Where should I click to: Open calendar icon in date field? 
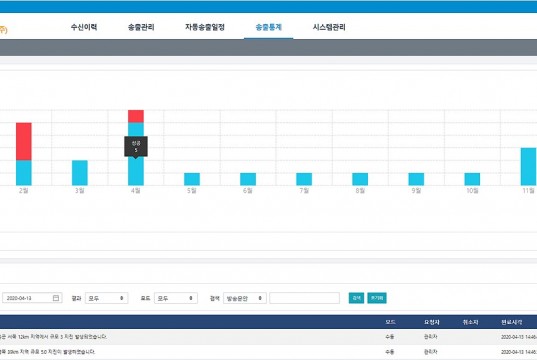pyautogui.click(x=56, y=298)
